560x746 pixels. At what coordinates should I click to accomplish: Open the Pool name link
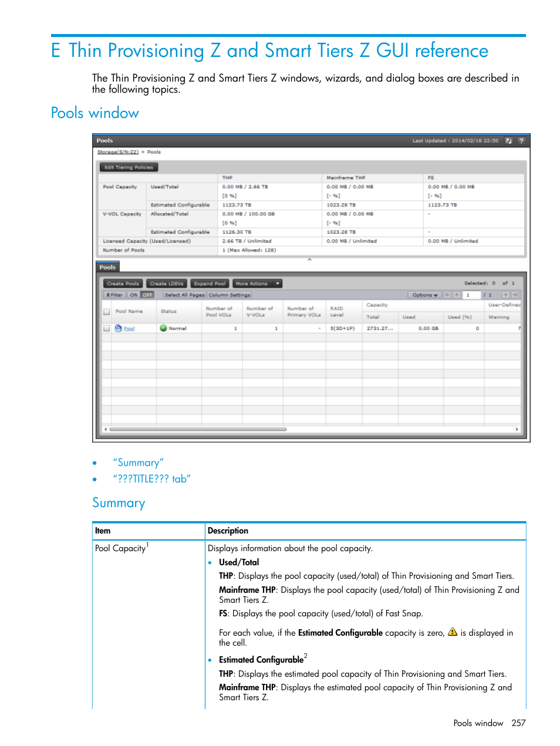(129, 329)
